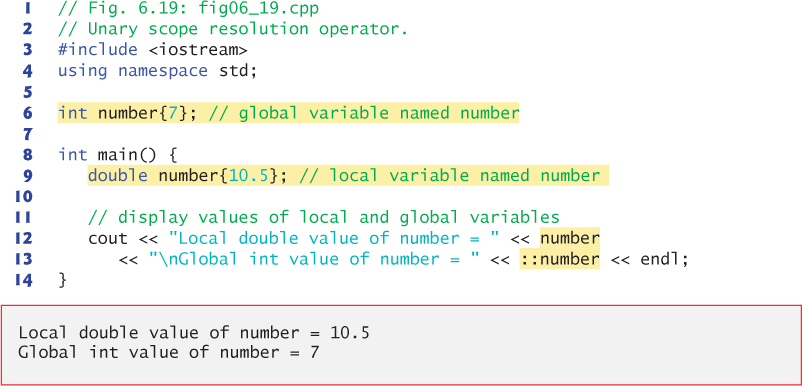Click '<iostream>' header name
The width and height of the screenshot is (802, 386).
pos(198,50)
